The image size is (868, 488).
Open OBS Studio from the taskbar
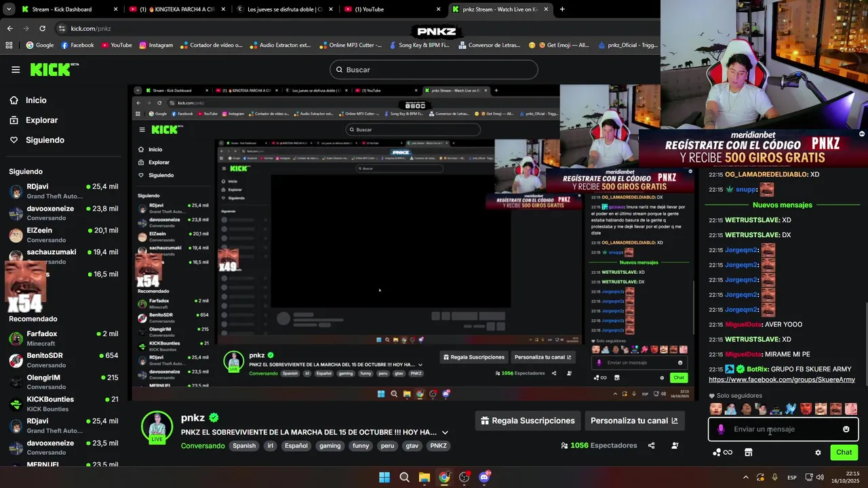(x=464, y=477)
